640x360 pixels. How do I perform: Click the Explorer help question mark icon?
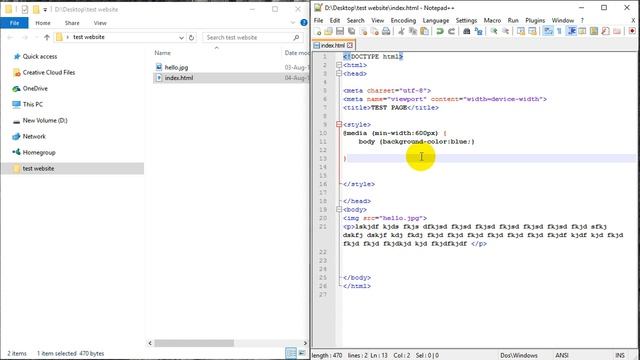click(304, 23)
